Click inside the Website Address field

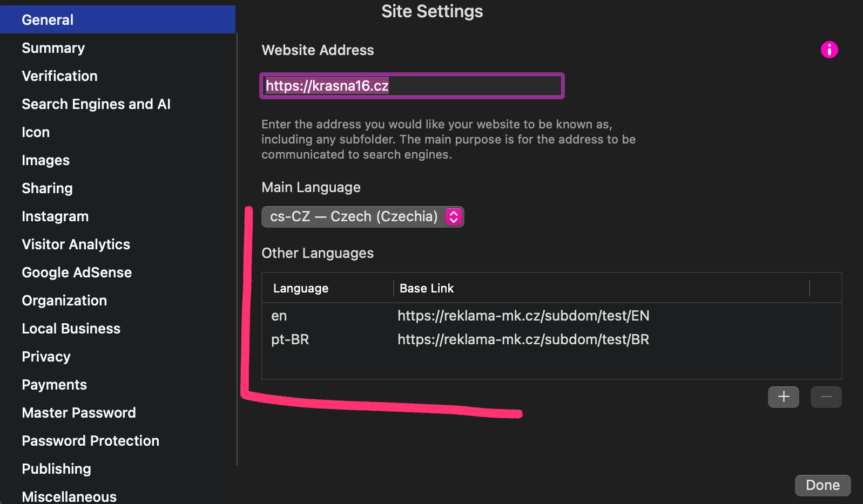412,86
